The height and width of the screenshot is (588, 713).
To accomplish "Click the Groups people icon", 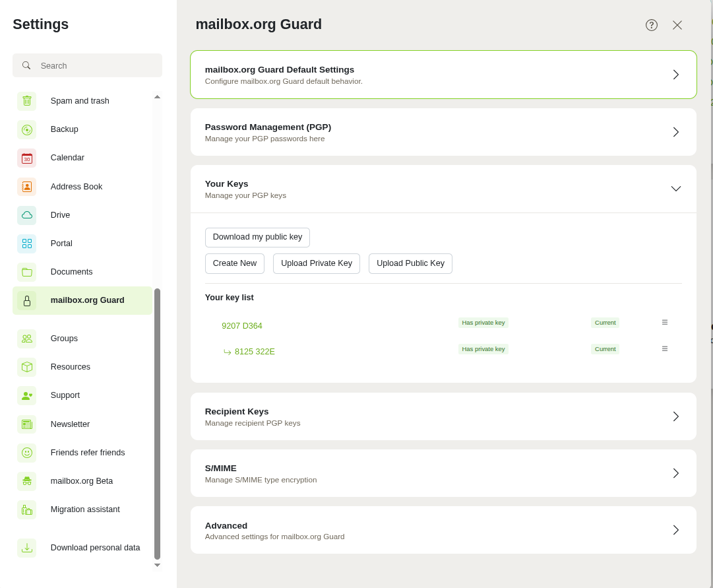I will (27, 339).
